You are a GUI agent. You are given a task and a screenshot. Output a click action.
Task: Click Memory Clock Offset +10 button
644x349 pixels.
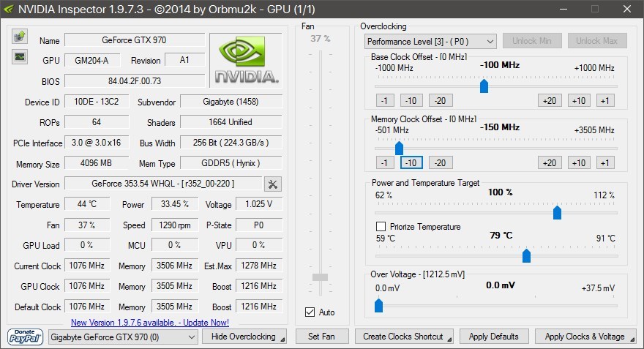pyautogui.click(x=579, y=163)
